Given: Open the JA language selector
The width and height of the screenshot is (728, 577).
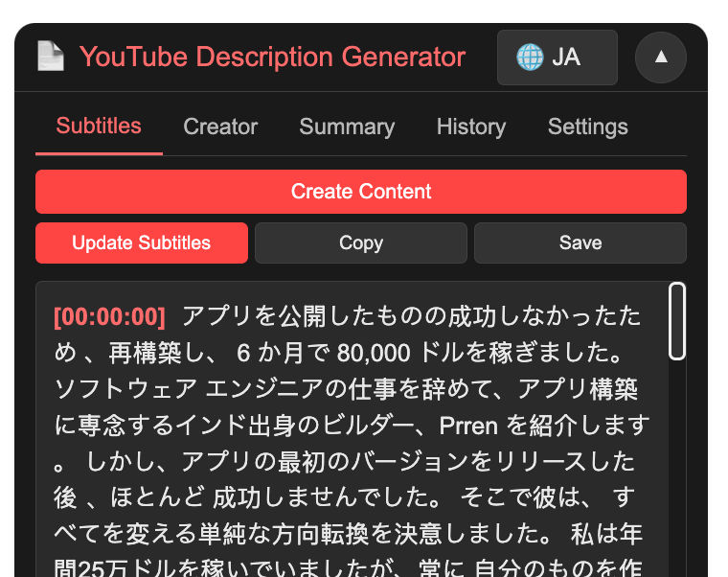Looking at the screenshot, I should (557, 58).
